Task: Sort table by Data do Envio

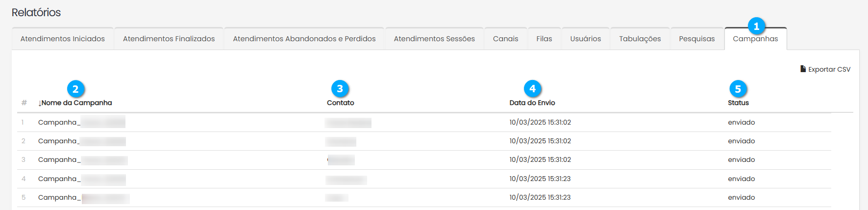Action: (532, 103)
